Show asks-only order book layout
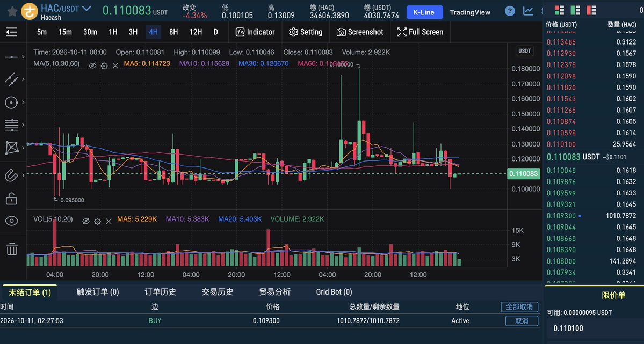 point(591,10)
